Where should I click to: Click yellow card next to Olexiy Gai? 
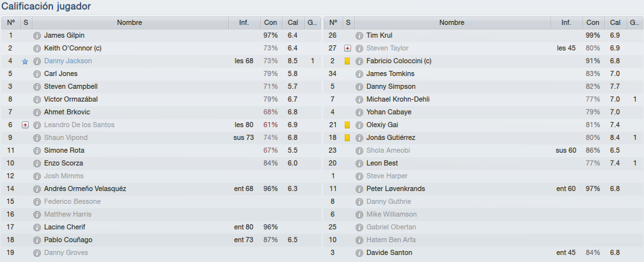click(347, 125)
